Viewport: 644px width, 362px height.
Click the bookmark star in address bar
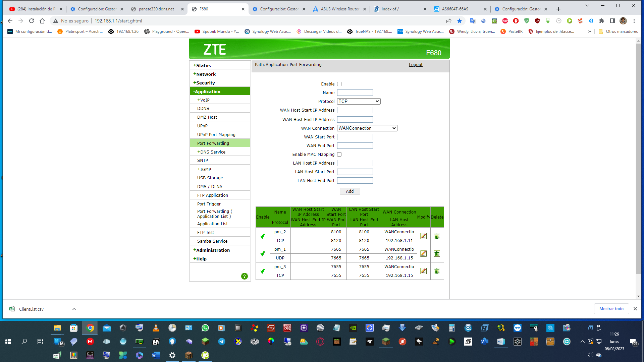coord(460,21)
